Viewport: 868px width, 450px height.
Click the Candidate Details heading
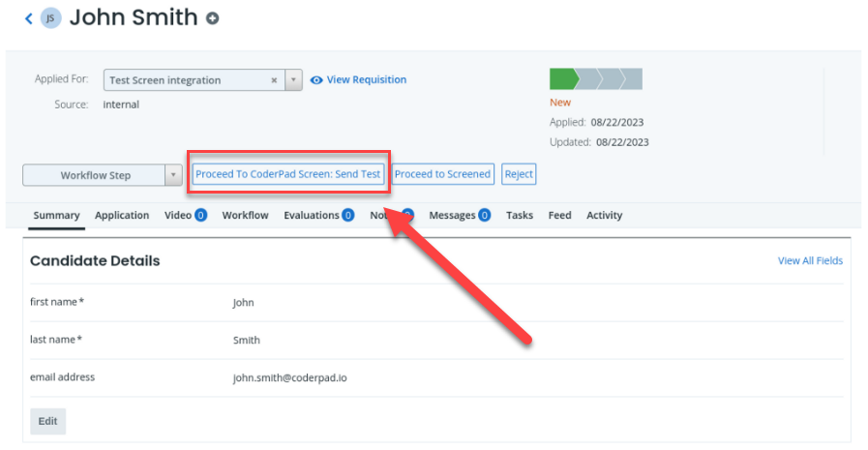(x=95, y=260)
